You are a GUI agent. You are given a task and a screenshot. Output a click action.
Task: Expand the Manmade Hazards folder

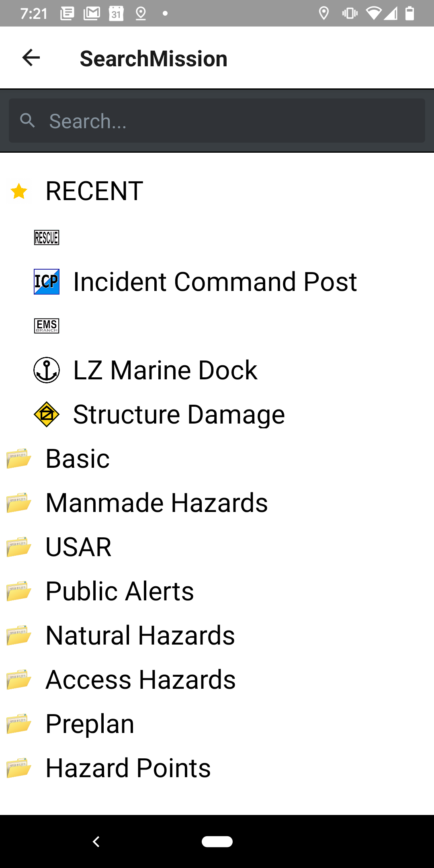click(217, 503)
